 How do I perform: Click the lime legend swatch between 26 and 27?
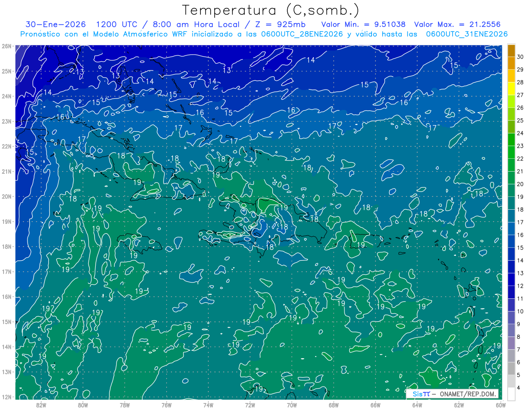(511, 101)
